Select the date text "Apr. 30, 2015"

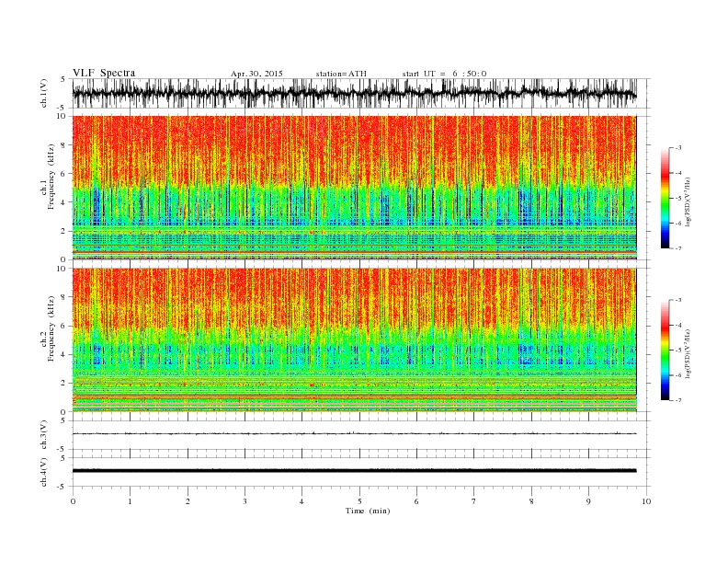(x=256, y=74)
